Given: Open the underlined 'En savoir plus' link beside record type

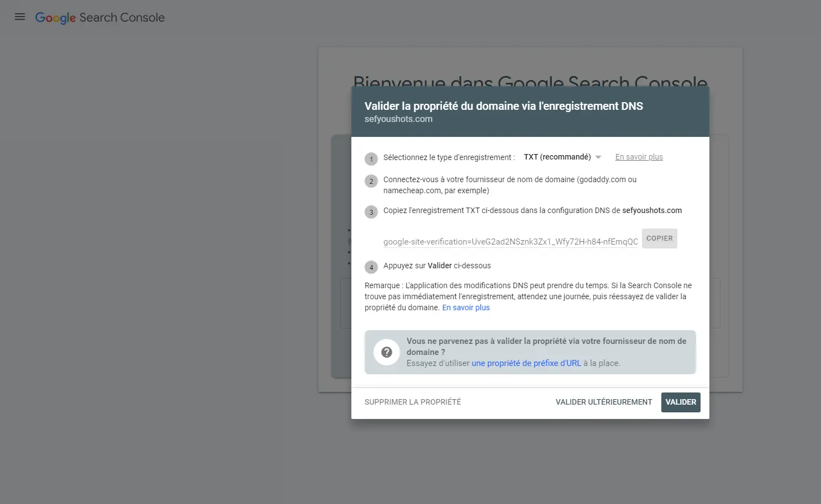Looking at the screenshot, I should [x=639, y=157].
